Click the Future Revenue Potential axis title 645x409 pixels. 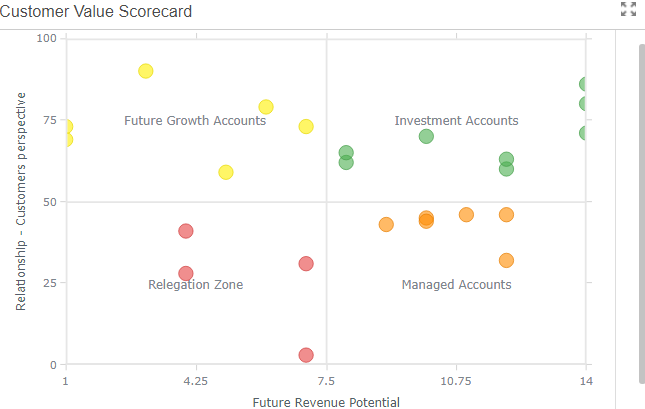[326, 402]
